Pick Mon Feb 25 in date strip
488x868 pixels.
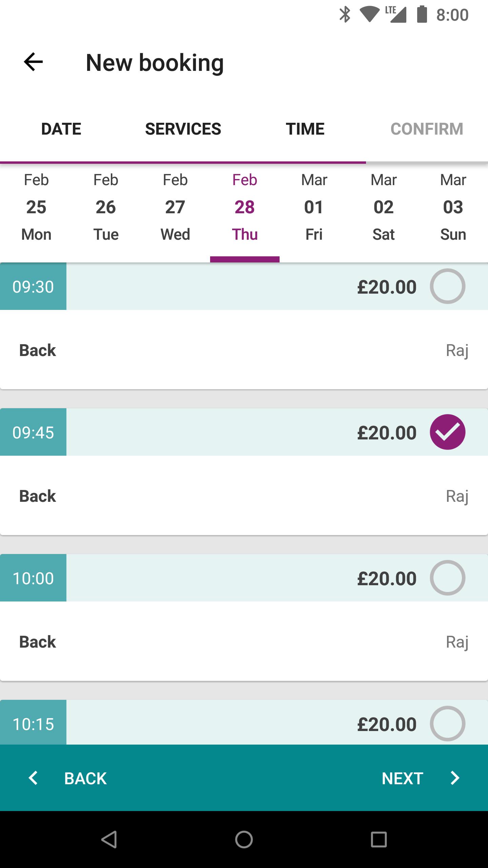[36, 208]
